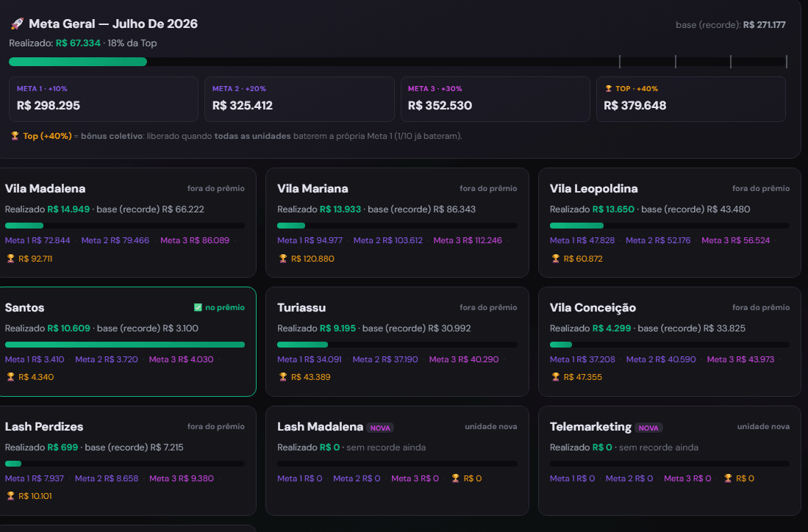Click Turiassu's trophy icon R$ 43.389
Viewport: 808px width, 532px height.
(283, 377)
